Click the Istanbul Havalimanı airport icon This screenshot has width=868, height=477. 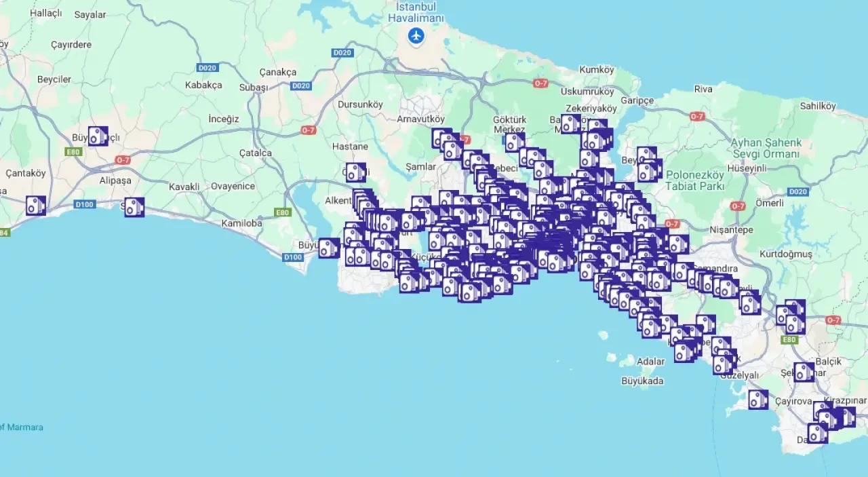(x=416, y=36)
